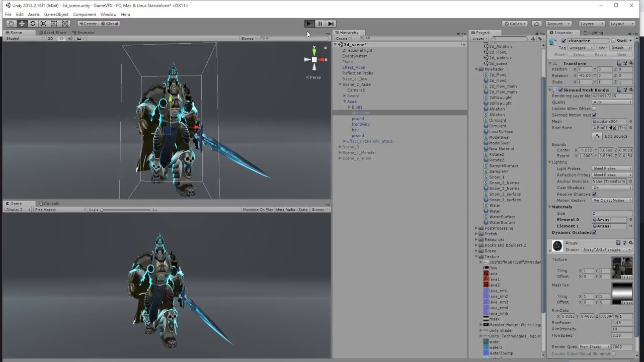Image resolution: width=644 pixels, height=362 pixels.
Task: Select the Scale tool in the toolbar
Action: click(x=43, y=24)
